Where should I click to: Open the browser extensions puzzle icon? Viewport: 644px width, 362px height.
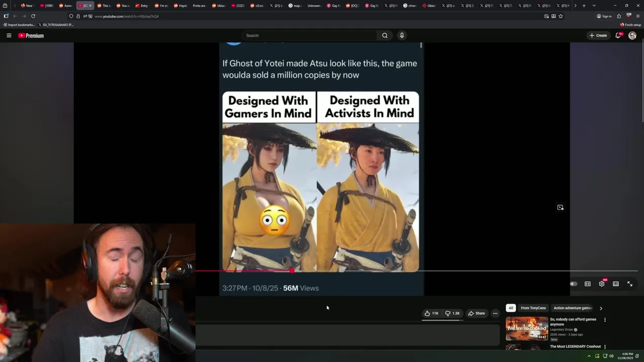[x=619, y=16]
